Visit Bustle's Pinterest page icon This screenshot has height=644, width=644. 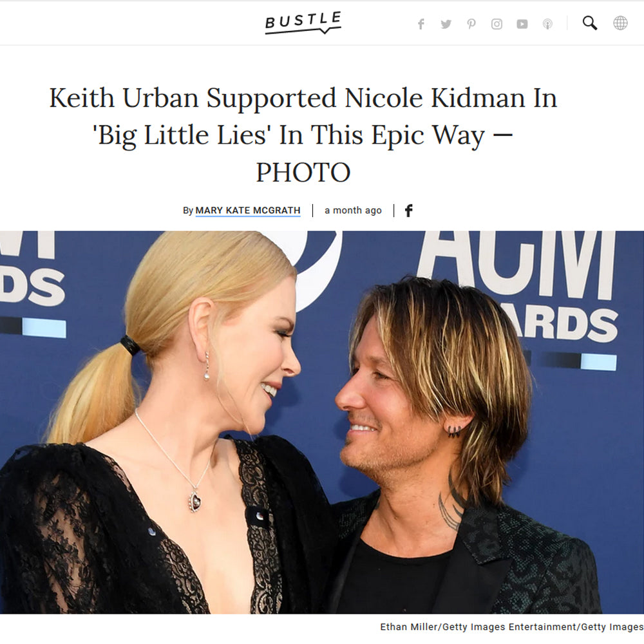(471, 24)
